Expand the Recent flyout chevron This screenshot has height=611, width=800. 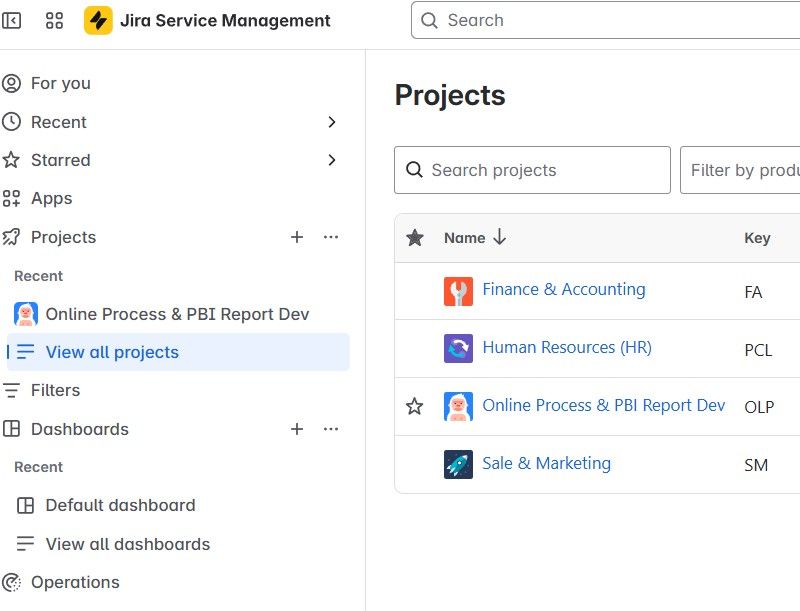coord(332,122)
